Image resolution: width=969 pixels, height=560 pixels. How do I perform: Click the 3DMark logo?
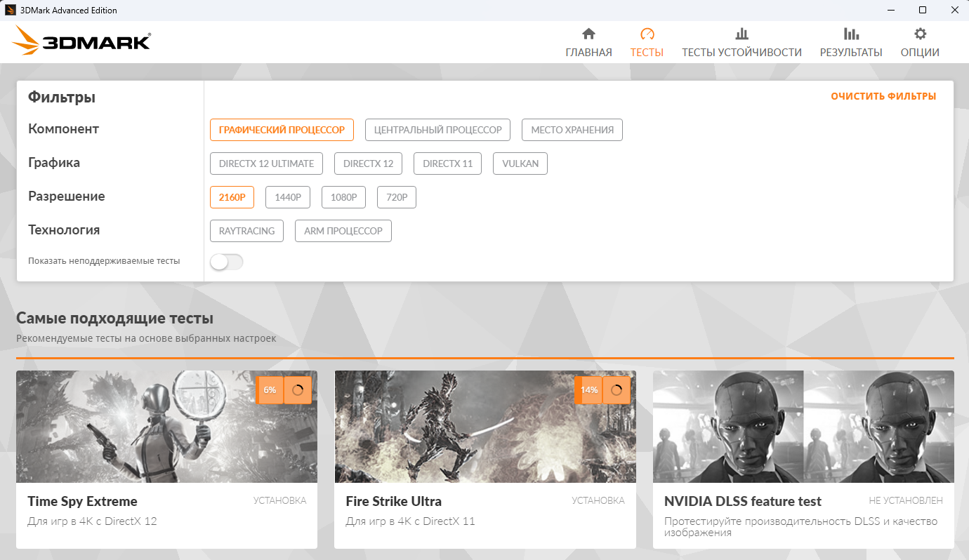pyautogui.click(x=81, y=41)
